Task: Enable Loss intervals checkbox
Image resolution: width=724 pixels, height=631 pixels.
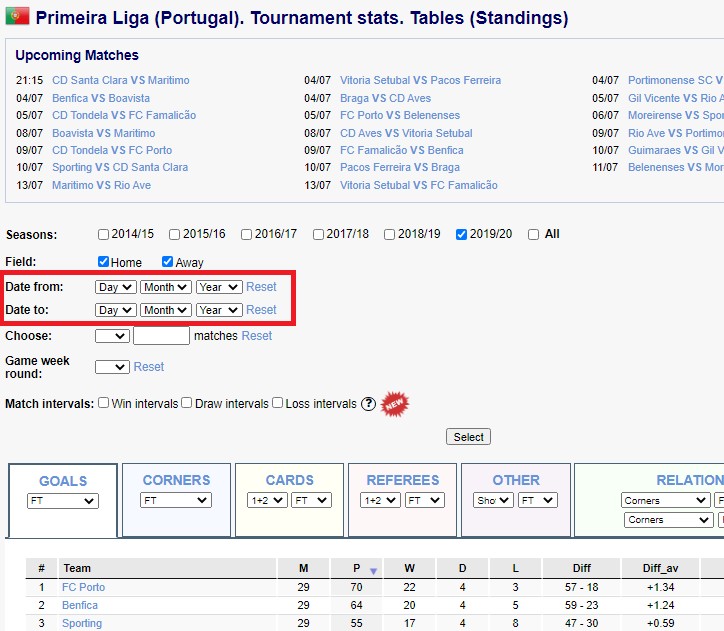Action: 278,403
